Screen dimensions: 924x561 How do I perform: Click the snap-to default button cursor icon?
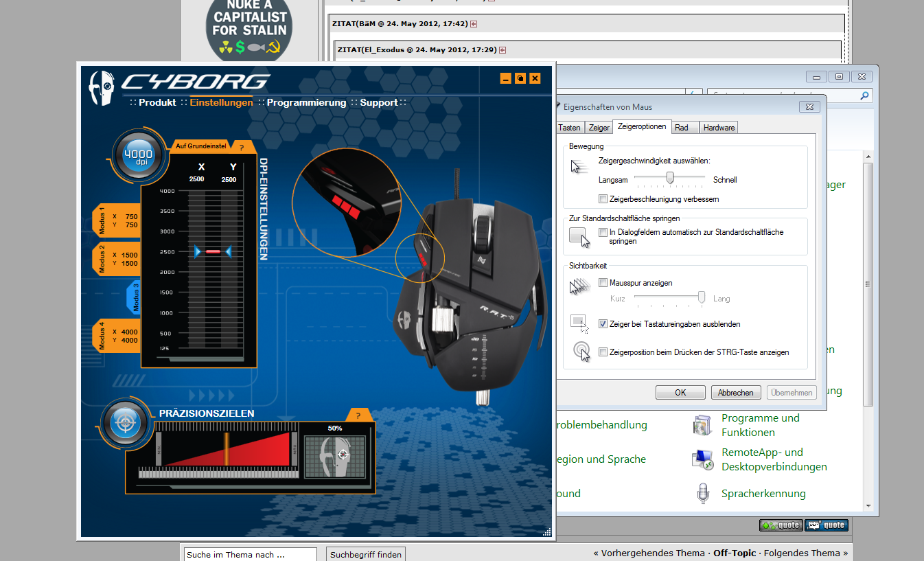579,237
